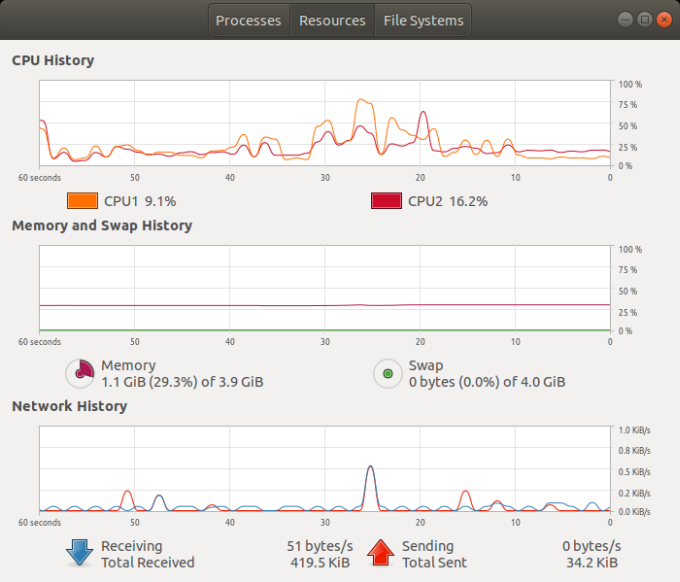
Task: Click the Total Sent label
Action: coord(434,563)
